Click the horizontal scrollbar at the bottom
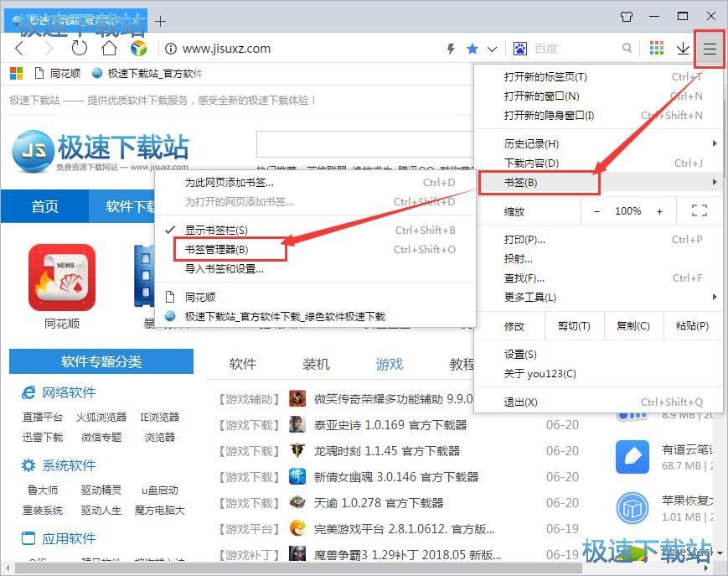728x576 pixels. pyautogui.click(x=298, y=568)
